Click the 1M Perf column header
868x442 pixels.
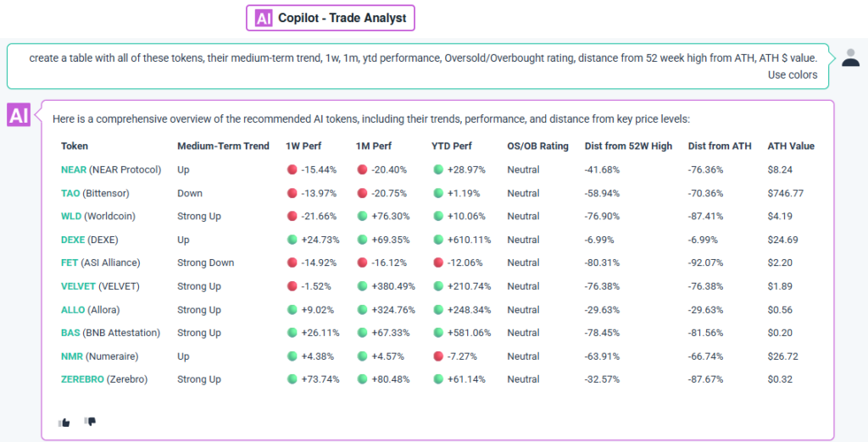(x=374, y=146)
